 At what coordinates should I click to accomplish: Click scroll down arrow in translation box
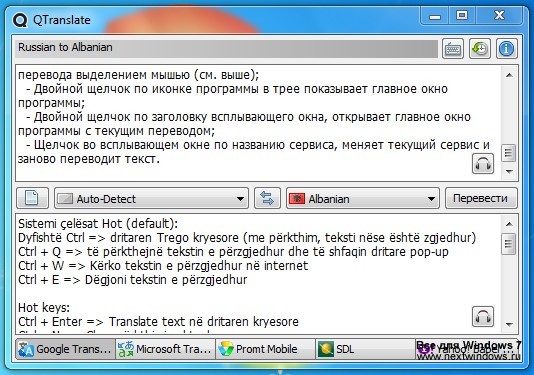click(509, 324)
